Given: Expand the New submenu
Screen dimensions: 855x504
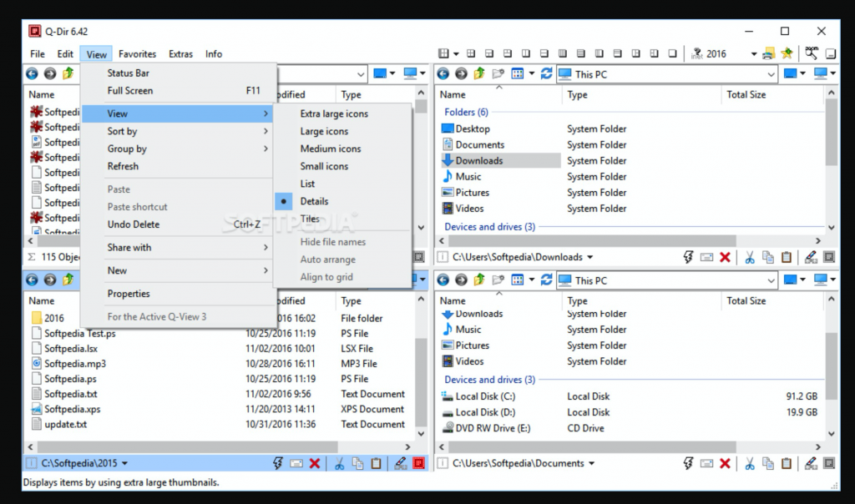Looking at the screenshot, I should [178, 270].
